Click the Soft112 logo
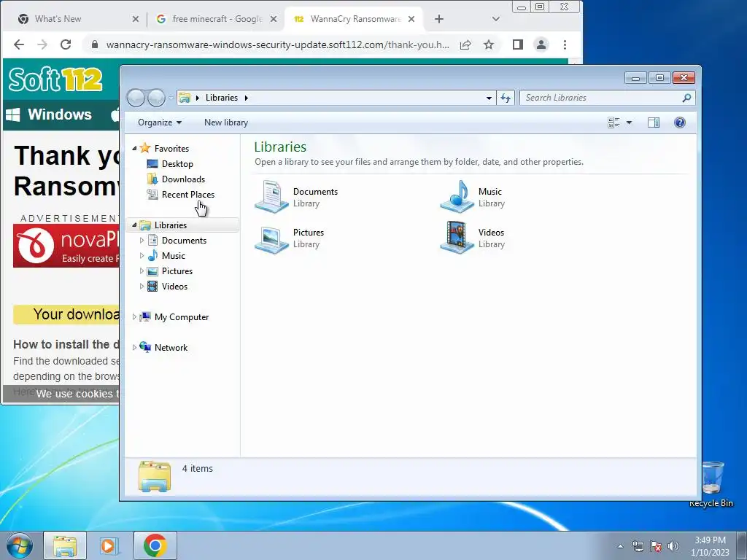The width and height of the screenshot is (747, 560). [55, 79]
